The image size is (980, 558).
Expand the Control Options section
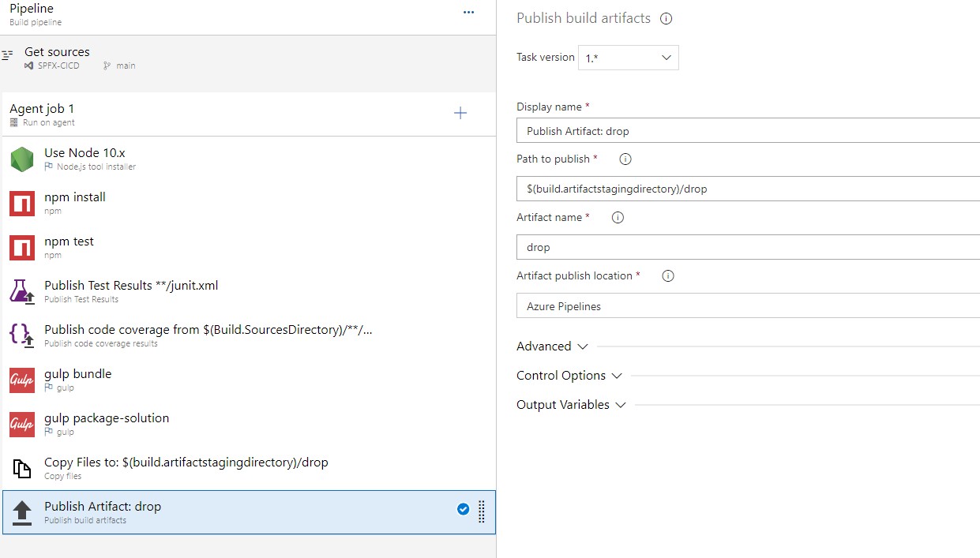coord(569,376)
